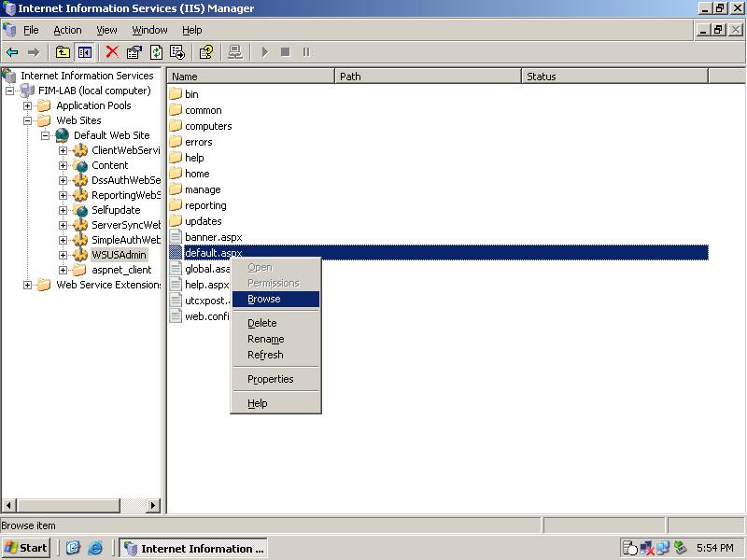Click the Up one level folder icon

(63, 52)
